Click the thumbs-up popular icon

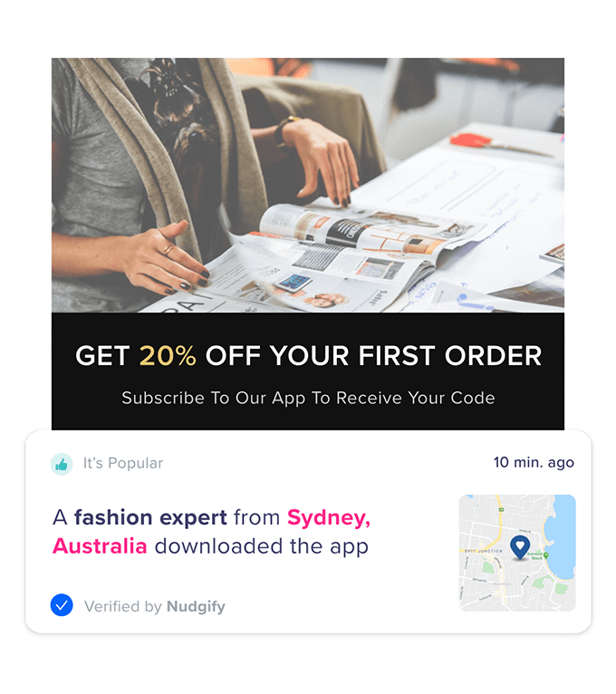pos(62,464)
